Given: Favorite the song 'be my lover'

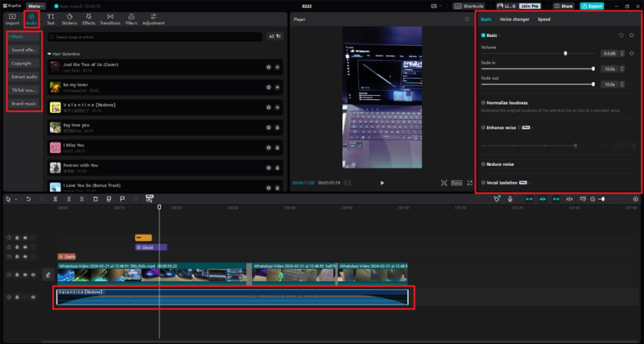Looking at the screenshot, I should point(268,86).
